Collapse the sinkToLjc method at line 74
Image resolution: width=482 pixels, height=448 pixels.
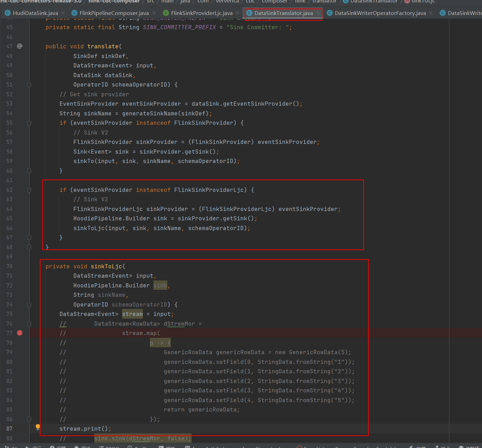29,305
